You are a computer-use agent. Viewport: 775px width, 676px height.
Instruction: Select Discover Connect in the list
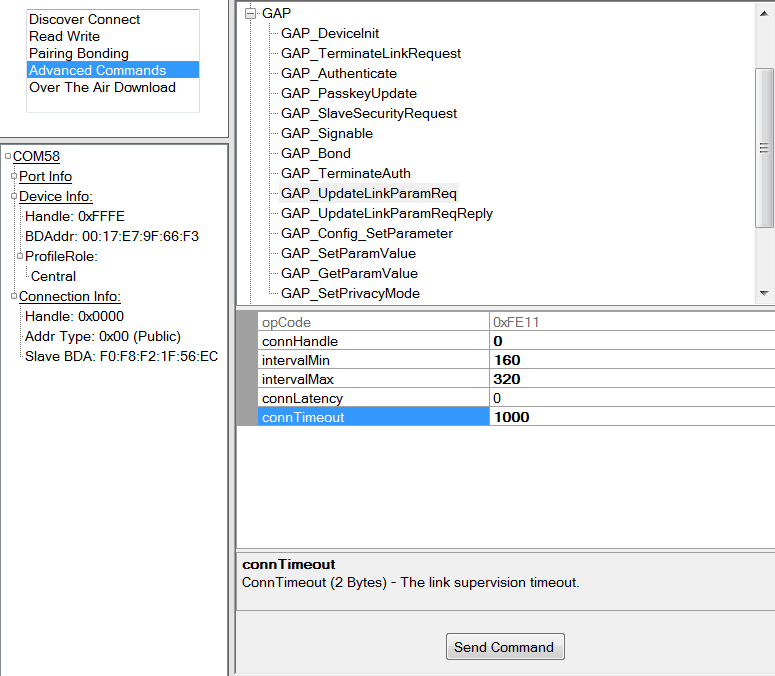pyautogui.click(x=84, y=19)
